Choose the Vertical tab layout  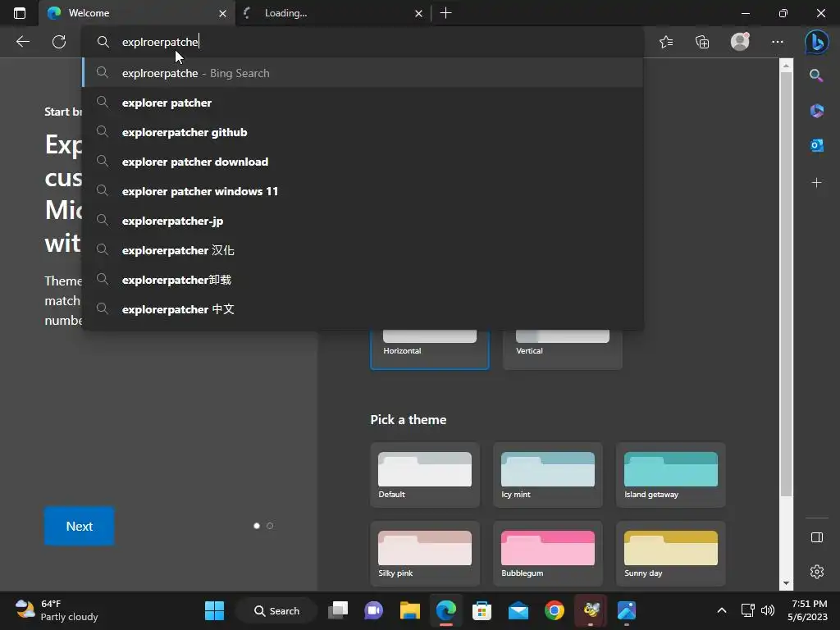click(x=563, y=349)
